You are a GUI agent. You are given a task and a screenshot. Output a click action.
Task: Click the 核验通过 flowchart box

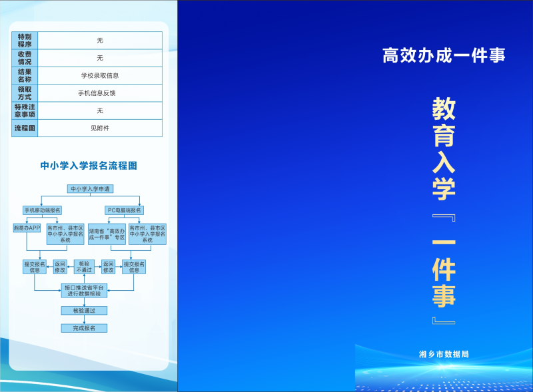tap(84, 311)
